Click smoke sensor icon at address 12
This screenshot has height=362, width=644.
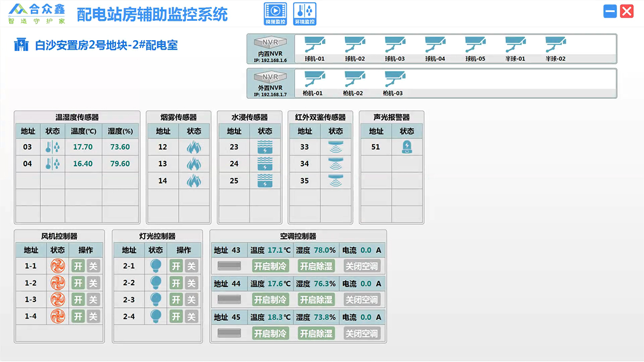tap(194, 147)
